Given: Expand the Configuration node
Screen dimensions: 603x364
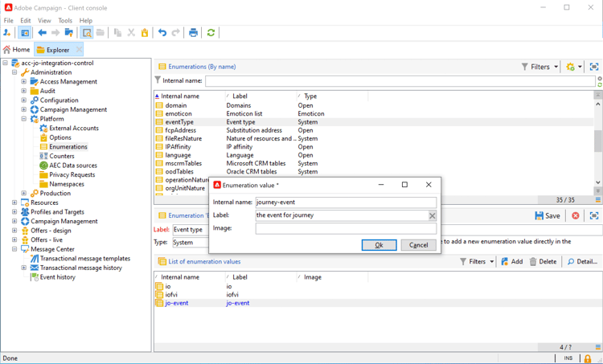Looking at the screenshot, I should pyautogui.click(x=24, y=100).
